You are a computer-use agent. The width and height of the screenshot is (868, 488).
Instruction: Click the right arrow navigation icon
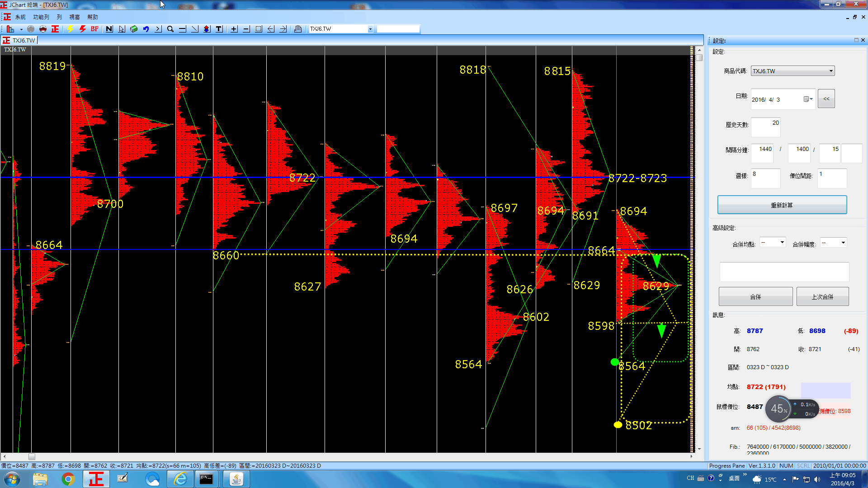pos(283,29)
